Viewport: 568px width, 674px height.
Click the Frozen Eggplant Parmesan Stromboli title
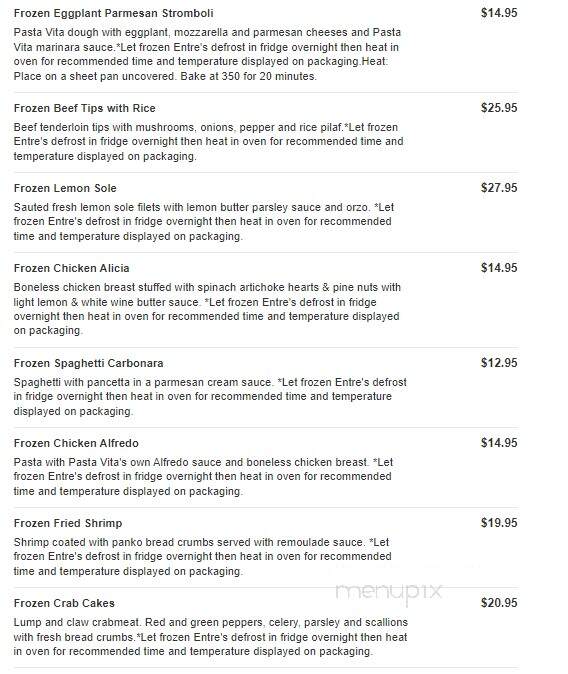114,13
